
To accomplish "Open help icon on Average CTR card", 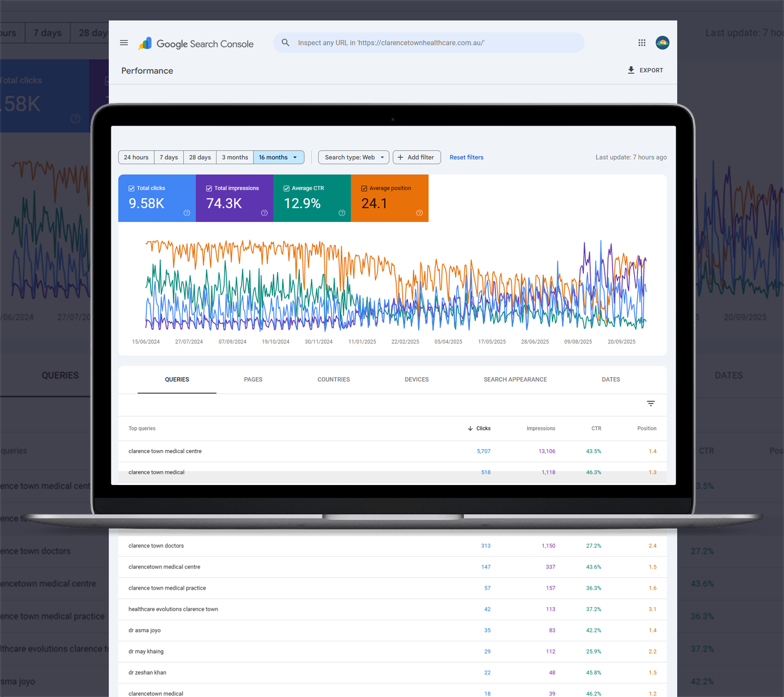I will 342,213.
